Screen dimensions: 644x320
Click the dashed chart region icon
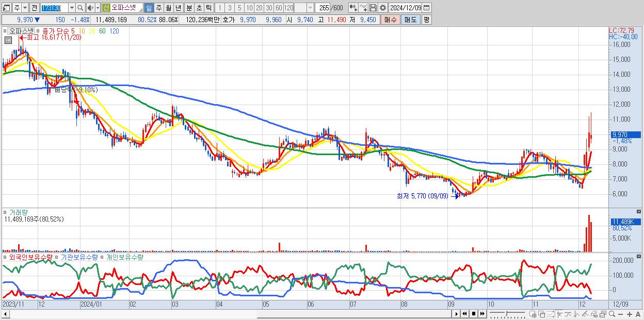[x=550, y=314]
